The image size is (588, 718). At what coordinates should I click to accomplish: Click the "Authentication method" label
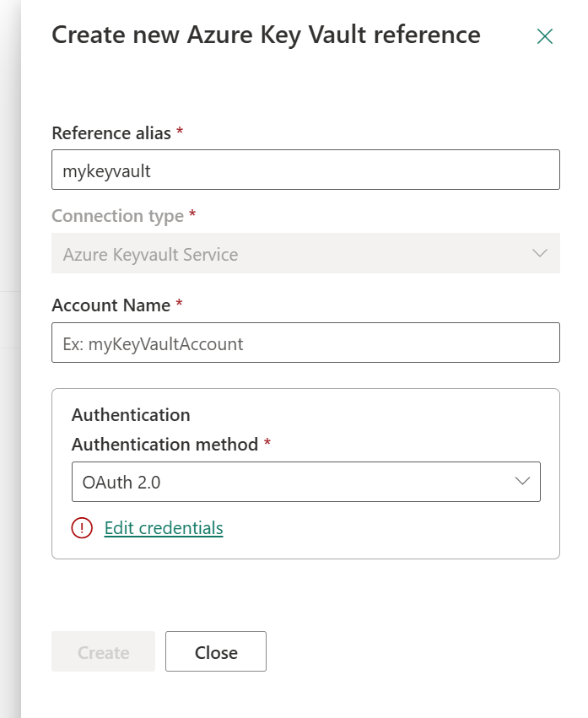point(165,445)
